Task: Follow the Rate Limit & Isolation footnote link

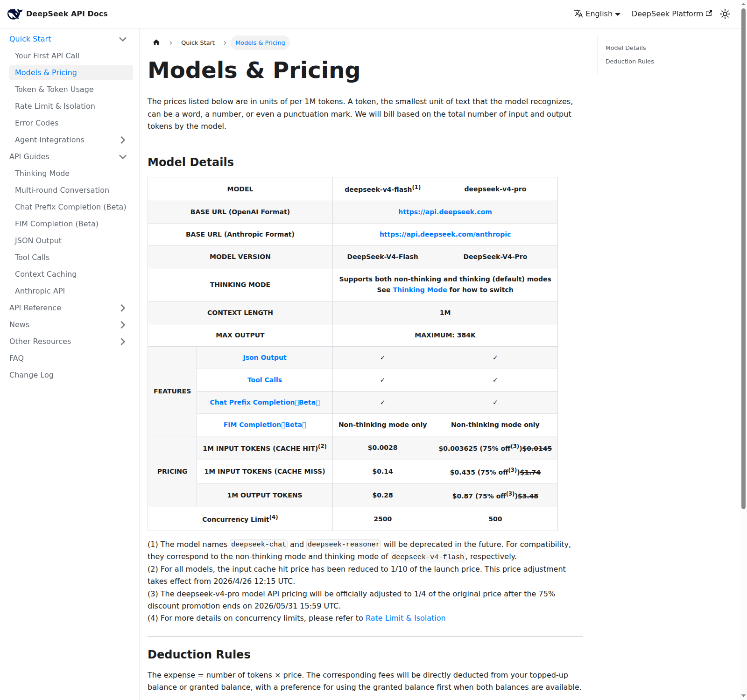Action: (x=405, y=618)
